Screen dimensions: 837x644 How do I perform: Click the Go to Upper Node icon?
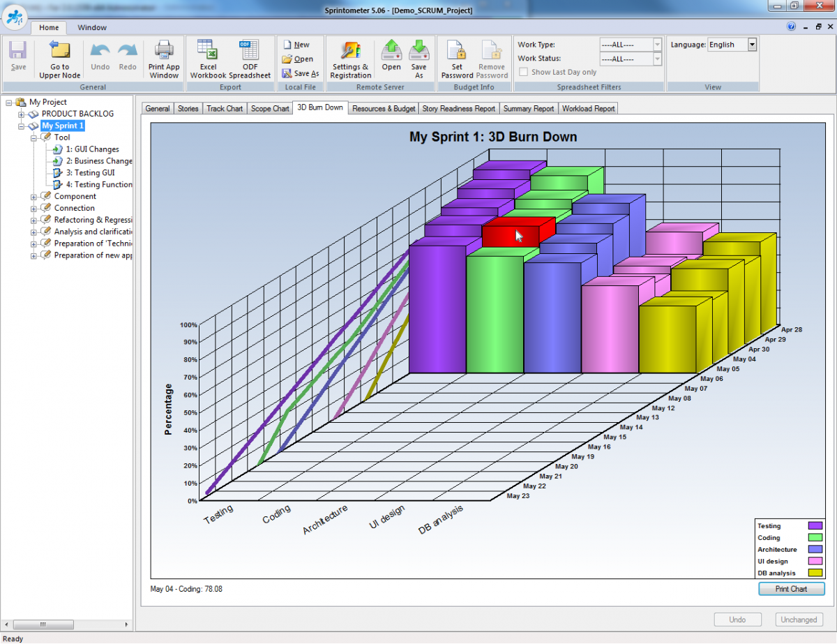pyautogui.click(x=60, y=52)
